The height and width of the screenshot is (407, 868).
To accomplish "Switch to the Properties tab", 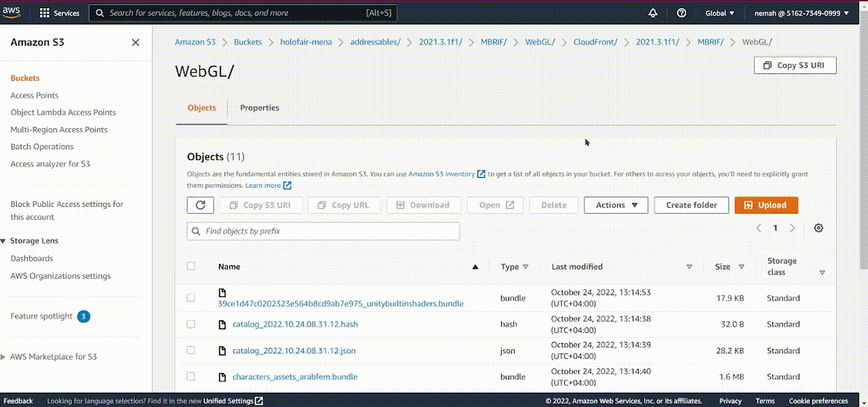I will click(259, 108).
